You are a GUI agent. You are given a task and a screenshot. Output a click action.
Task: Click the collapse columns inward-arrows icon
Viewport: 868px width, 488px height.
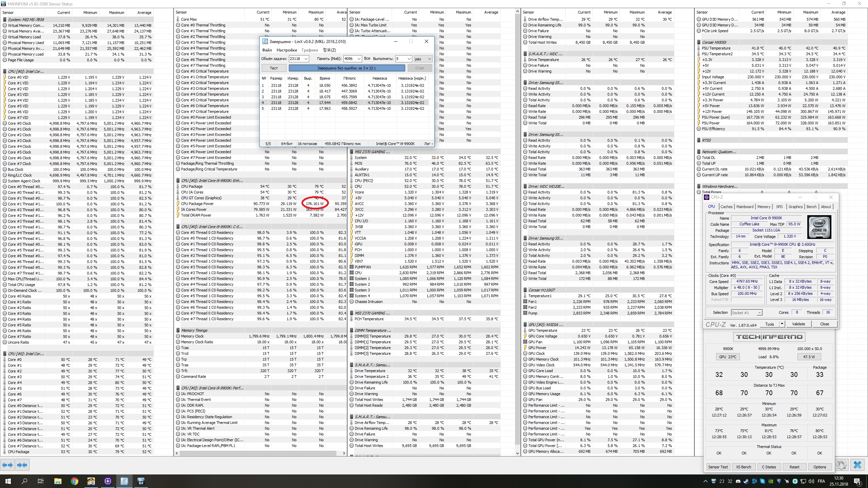coord(22,465)
